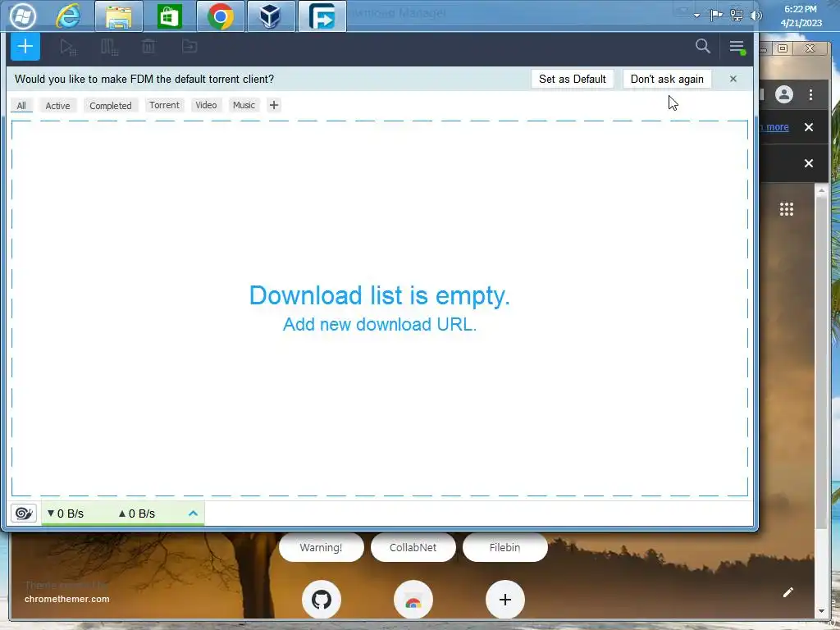Open the Windows Start button
This screenshot has height=630, width=840.
pyautogui.click(x=22, y=16)
